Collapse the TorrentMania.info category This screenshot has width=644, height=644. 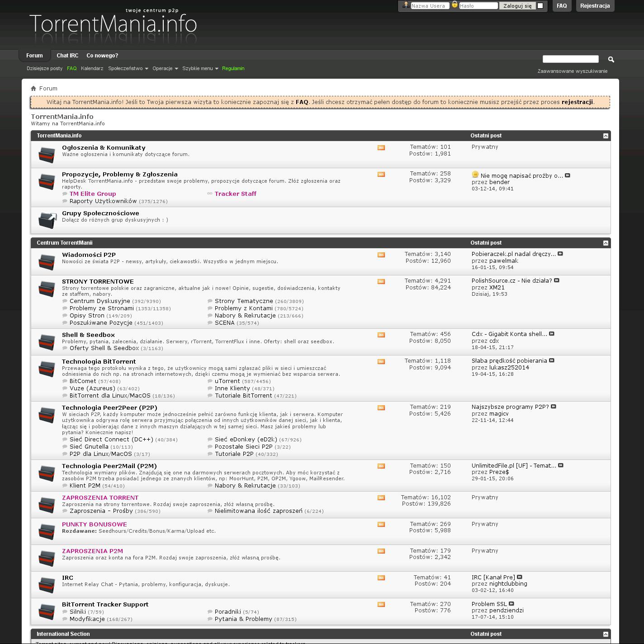point(606,136)
